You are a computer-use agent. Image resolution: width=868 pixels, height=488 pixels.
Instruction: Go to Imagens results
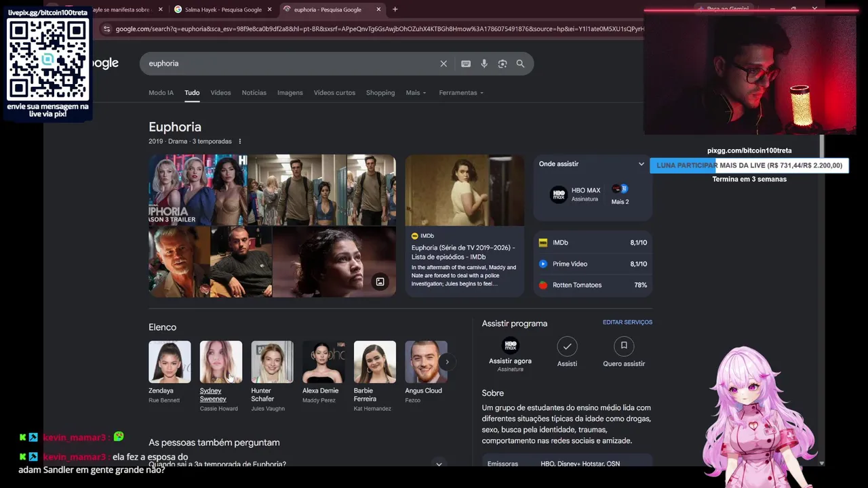(x=290, y=93)
